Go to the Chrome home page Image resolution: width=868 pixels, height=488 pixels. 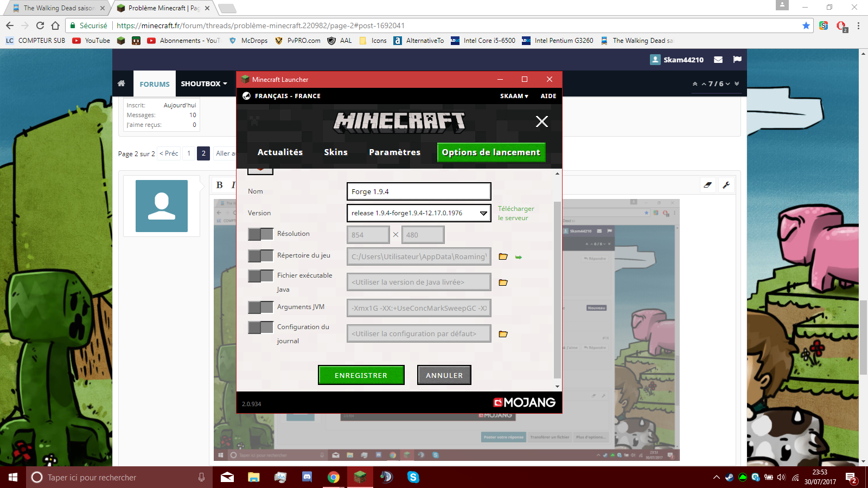click(55, 25)
